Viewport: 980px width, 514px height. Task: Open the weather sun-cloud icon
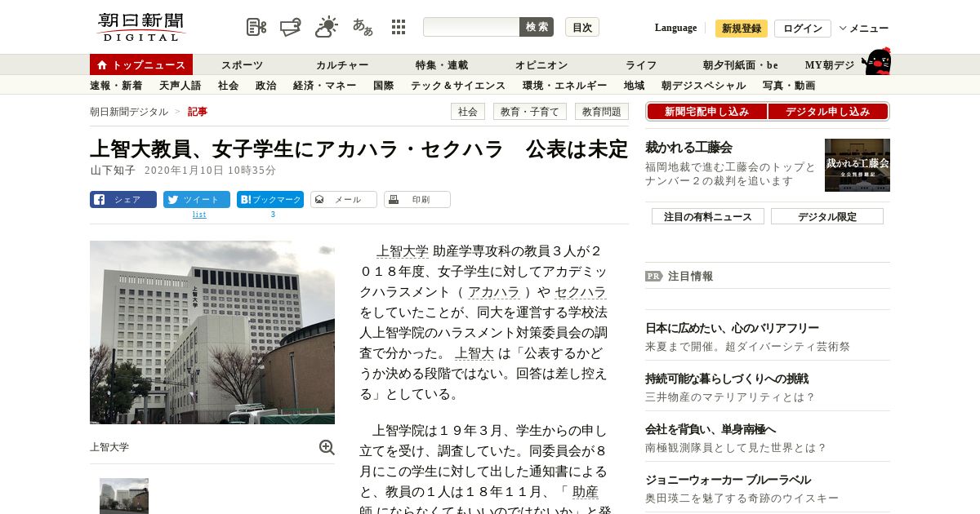327,27
